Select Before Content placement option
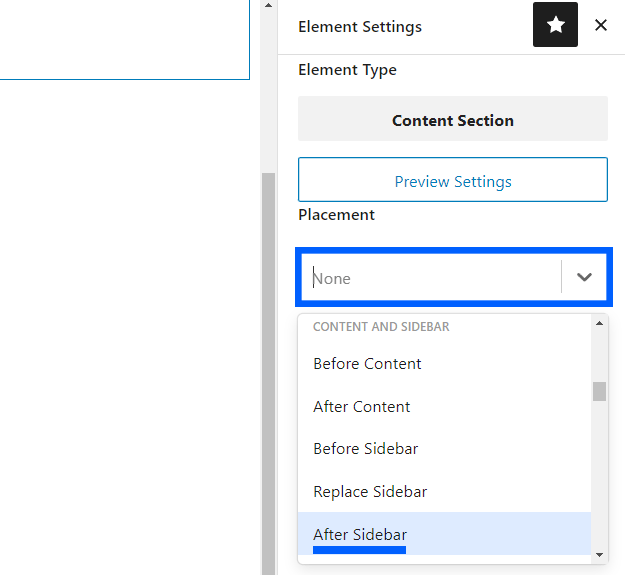Viewport: 625px width, 575px height. click(367, 363)
